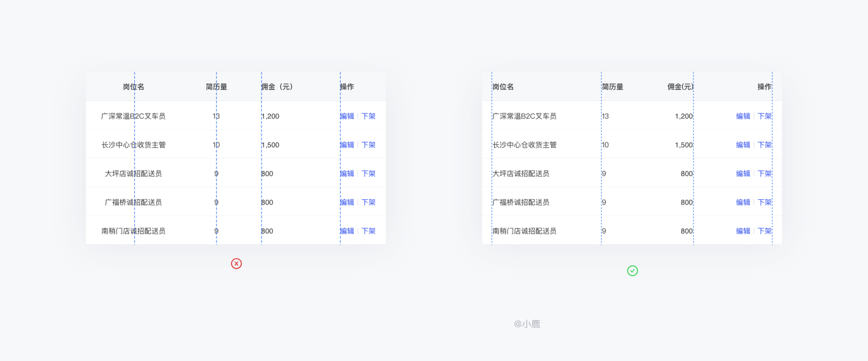Select commission 1,500 in left table
Image resolution: width=868 pixels, height=361 pixels.
click(270, 145)
